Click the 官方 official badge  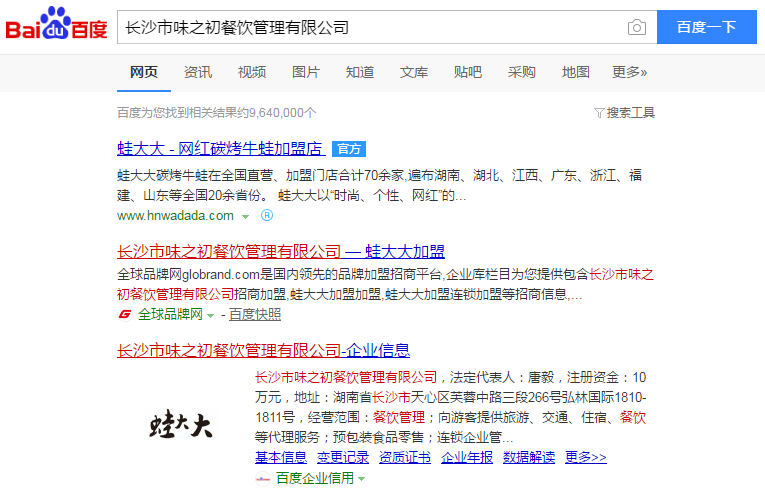(349, 149)
